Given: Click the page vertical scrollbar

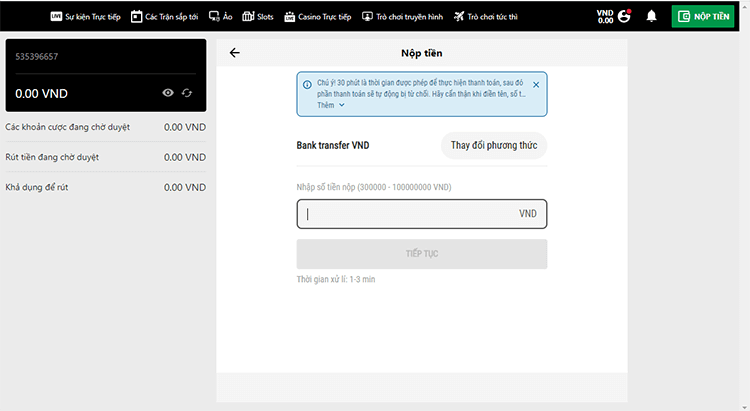Looking at the screenshot, I should [x=745, y=206].
